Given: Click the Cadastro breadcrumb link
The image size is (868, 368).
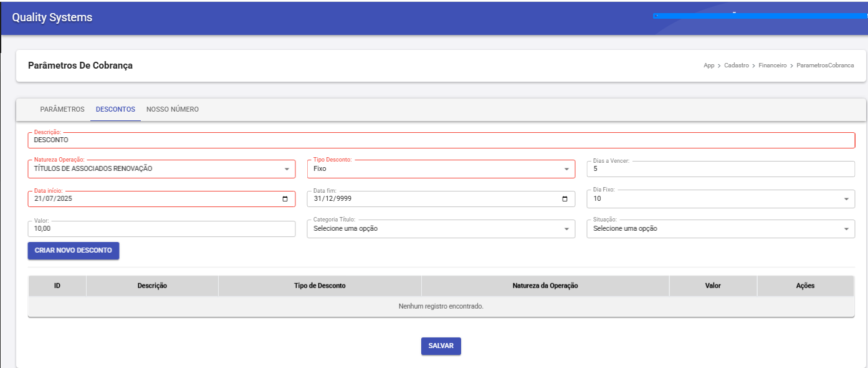Looking at the screenshot, I should pyautogui.click(x=737, y=65).
